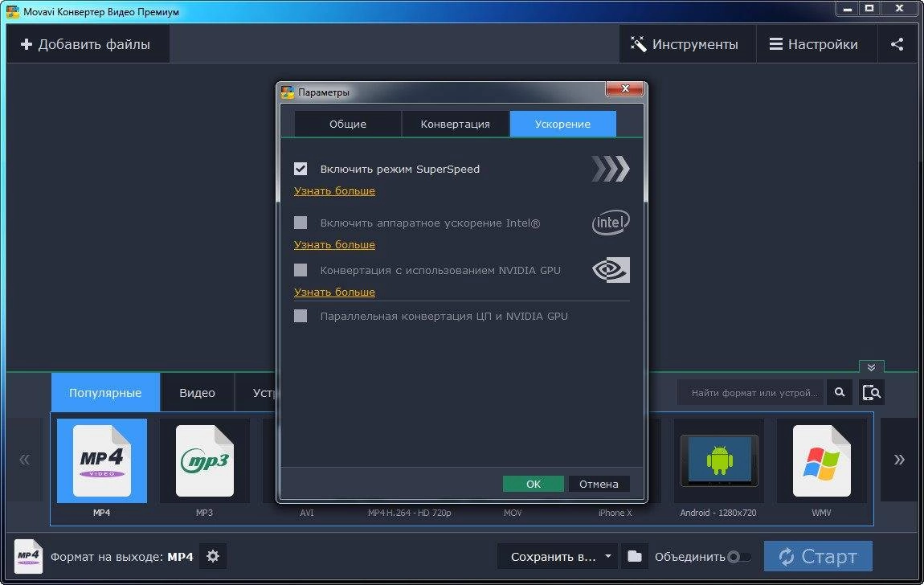Click Узнать больше under Intel acceleration
Screen dimensions: 924x585
[335, 244]
